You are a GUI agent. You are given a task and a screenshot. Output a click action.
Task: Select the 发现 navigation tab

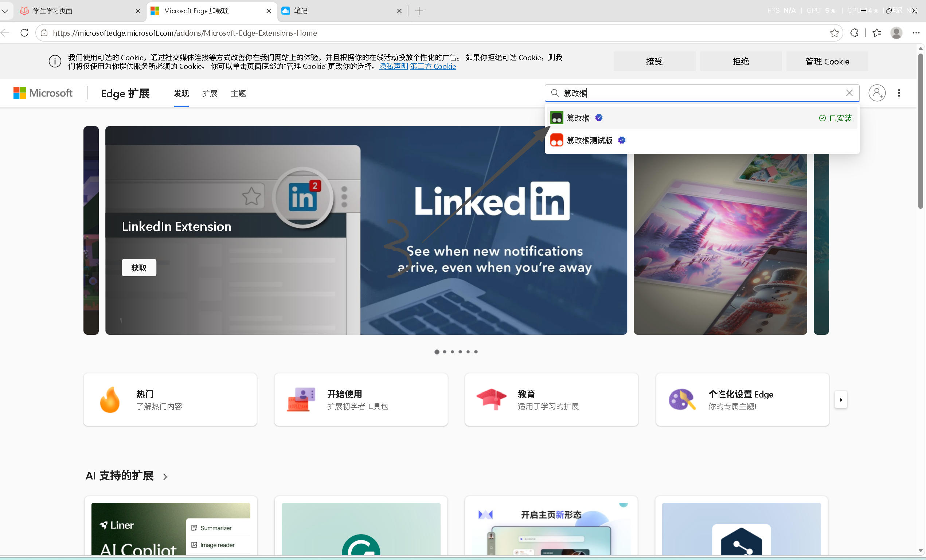[x=181, y=93]
